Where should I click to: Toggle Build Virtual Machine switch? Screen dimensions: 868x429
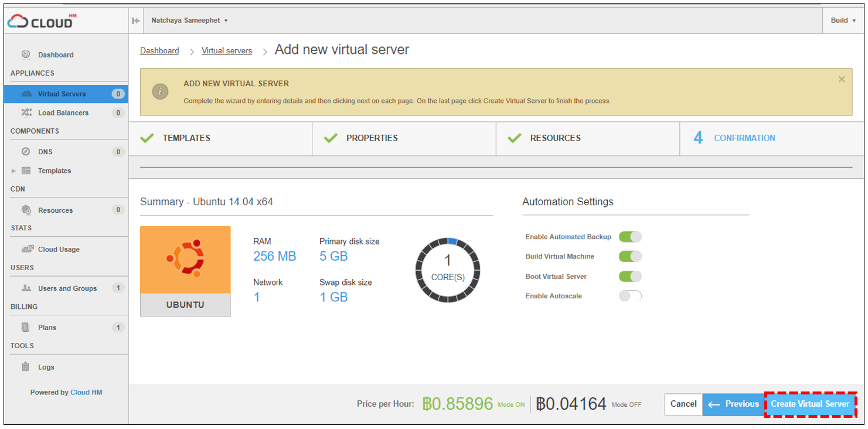[630, 256]
